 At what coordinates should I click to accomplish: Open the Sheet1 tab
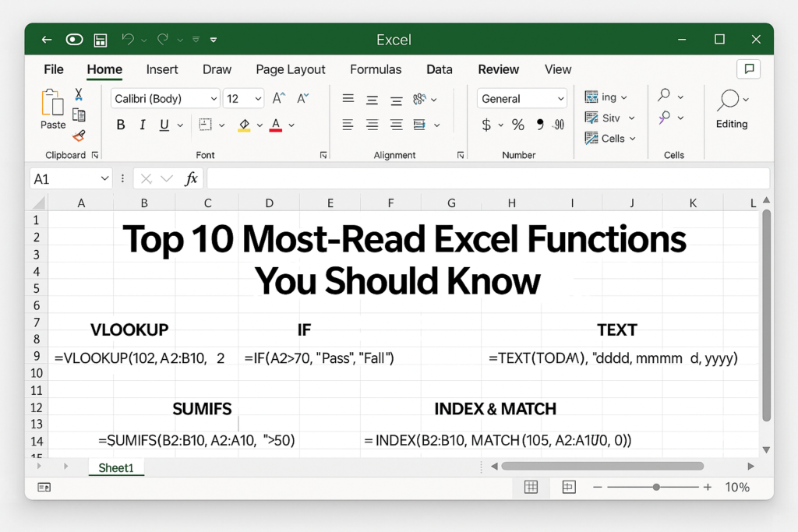[x=116, y=467]
